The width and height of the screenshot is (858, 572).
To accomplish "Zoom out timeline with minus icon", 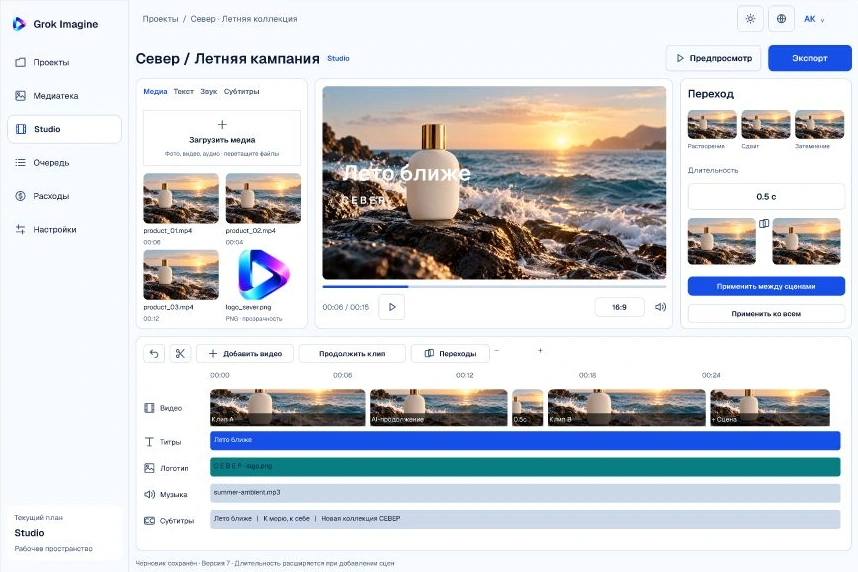I will click(x=497, y=350).
